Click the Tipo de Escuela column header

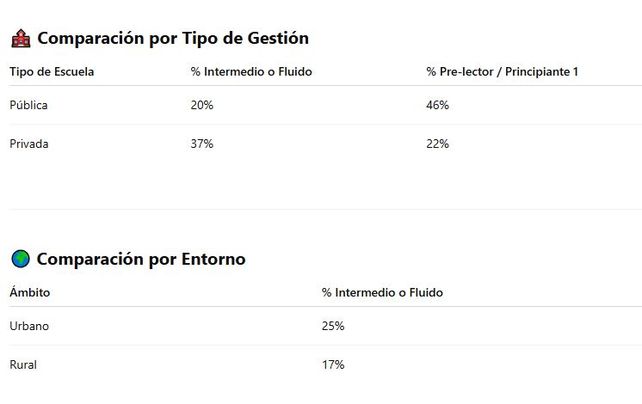(52, 72)
